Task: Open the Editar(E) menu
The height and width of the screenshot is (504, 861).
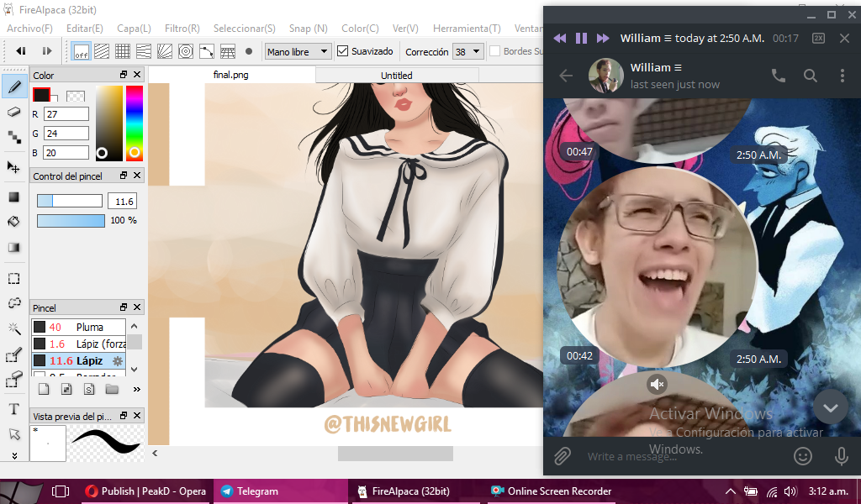Action: pos(85,28)
